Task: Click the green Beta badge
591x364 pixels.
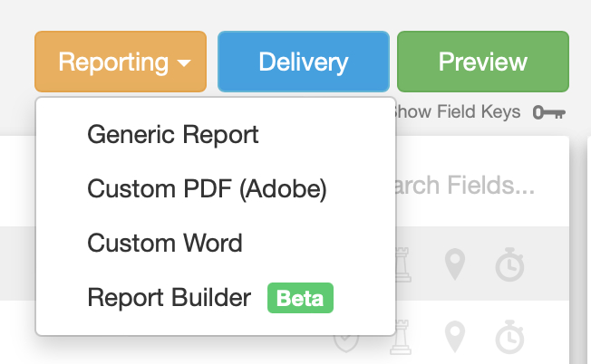Action: pyautogui.click(x=300, y=298)
